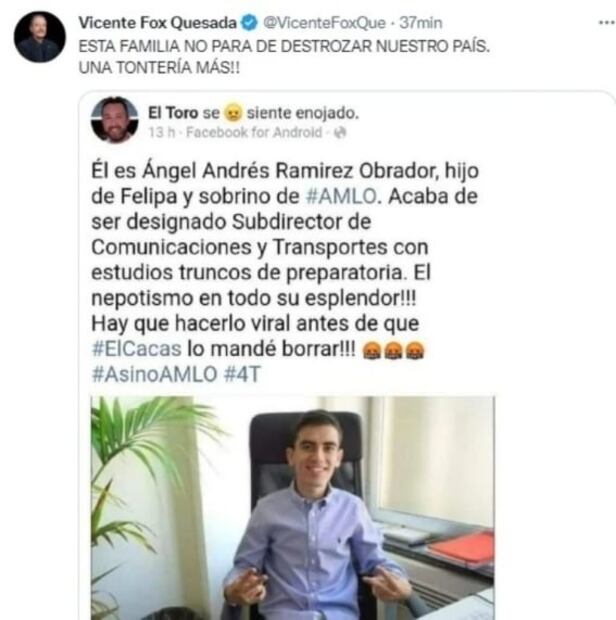Click the globe public visibility icon

coord(340,133)
